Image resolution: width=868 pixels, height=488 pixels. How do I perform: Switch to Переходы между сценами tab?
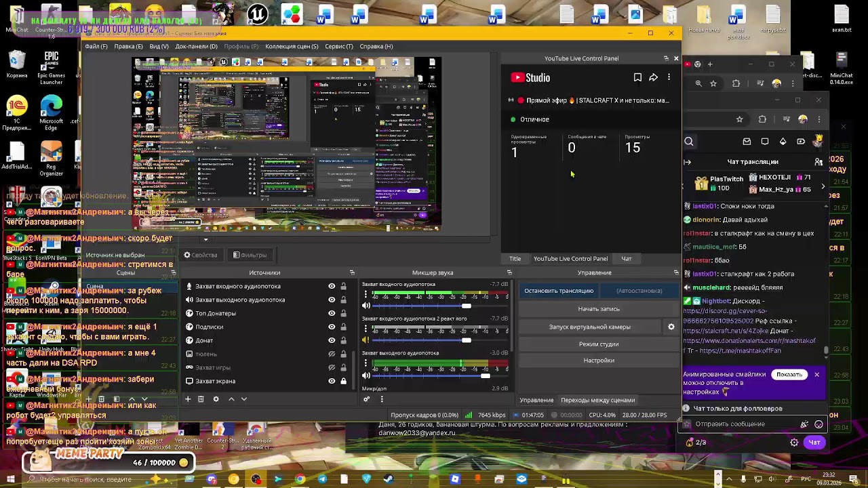pyautogui.click(x=598, y=401)
